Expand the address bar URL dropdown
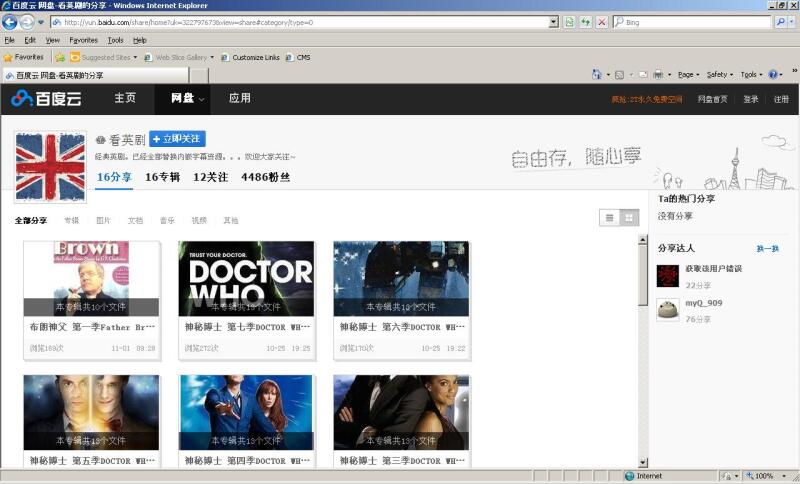 tap(553, 22)
